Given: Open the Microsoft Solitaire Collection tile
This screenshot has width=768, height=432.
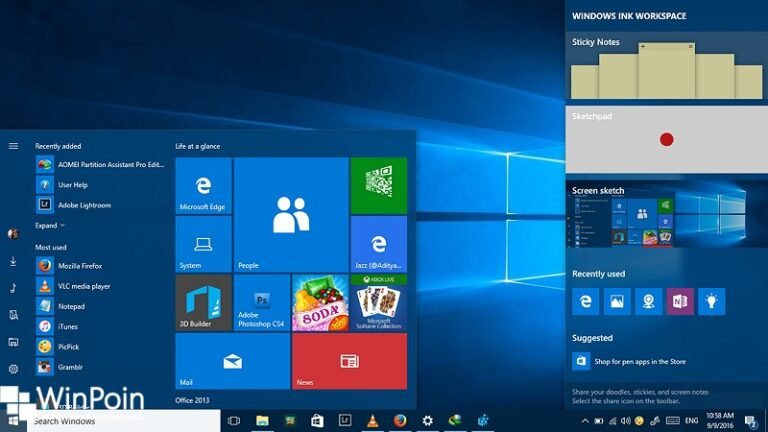Looking at the screenshot, I should 378,303.
